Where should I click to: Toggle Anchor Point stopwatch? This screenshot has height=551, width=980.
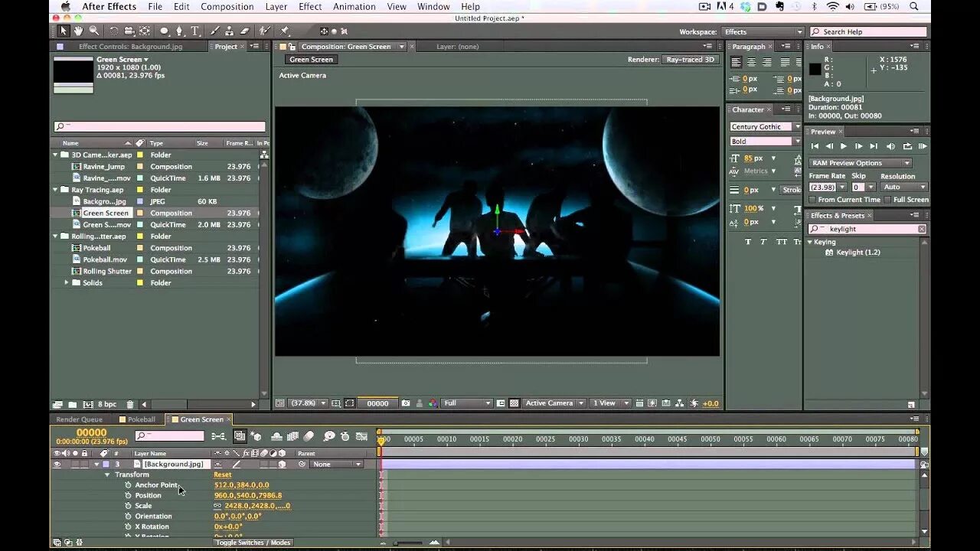128,485
